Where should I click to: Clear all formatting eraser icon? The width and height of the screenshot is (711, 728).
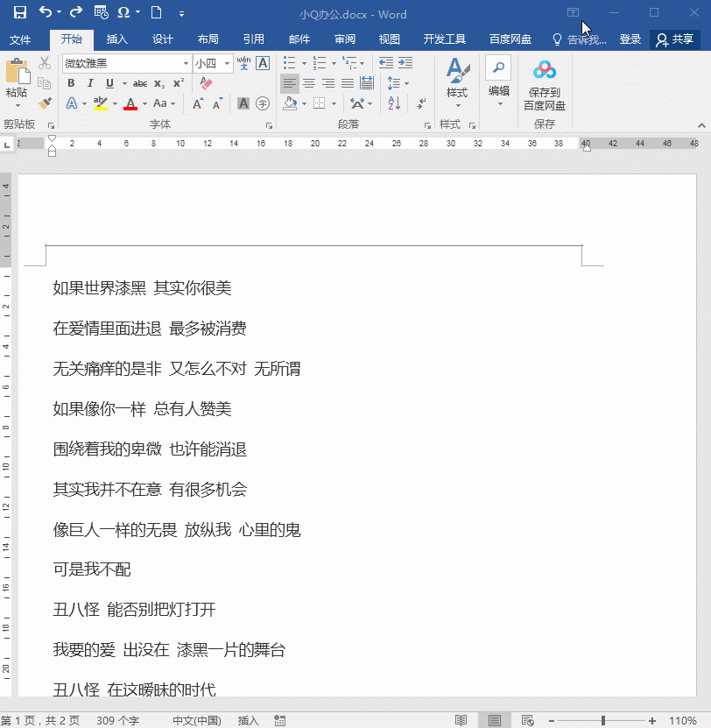[206, 83]
